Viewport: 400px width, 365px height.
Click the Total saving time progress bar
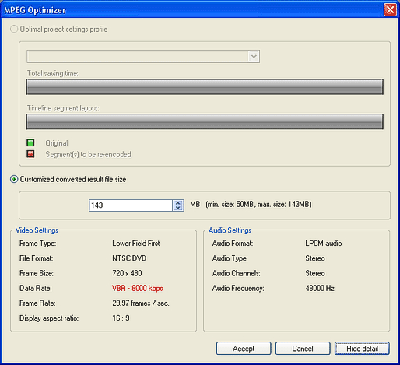point(205,87)
